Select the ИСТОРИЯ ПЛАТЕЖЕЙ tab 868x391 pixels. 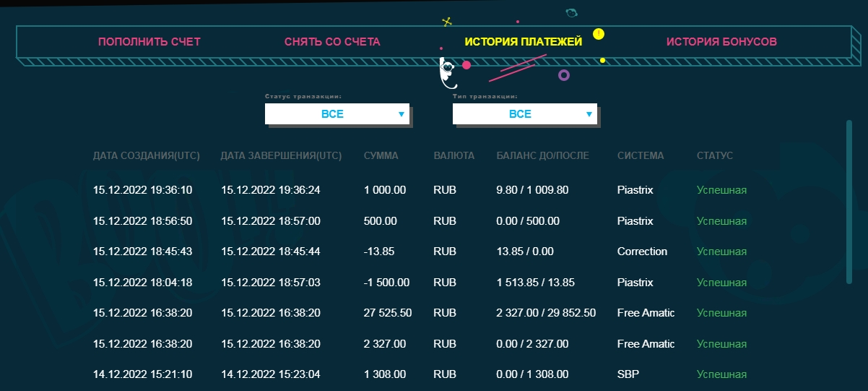[523, 42]
